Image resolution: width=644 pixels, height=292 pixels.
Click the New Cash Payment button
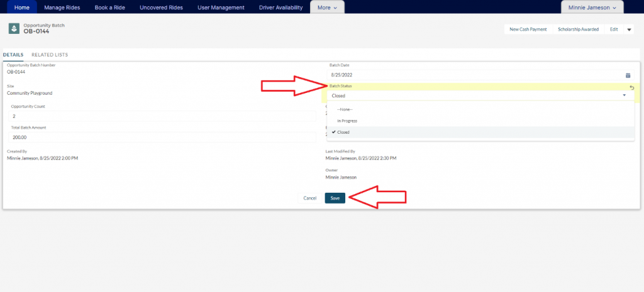(x=528, y=30)
